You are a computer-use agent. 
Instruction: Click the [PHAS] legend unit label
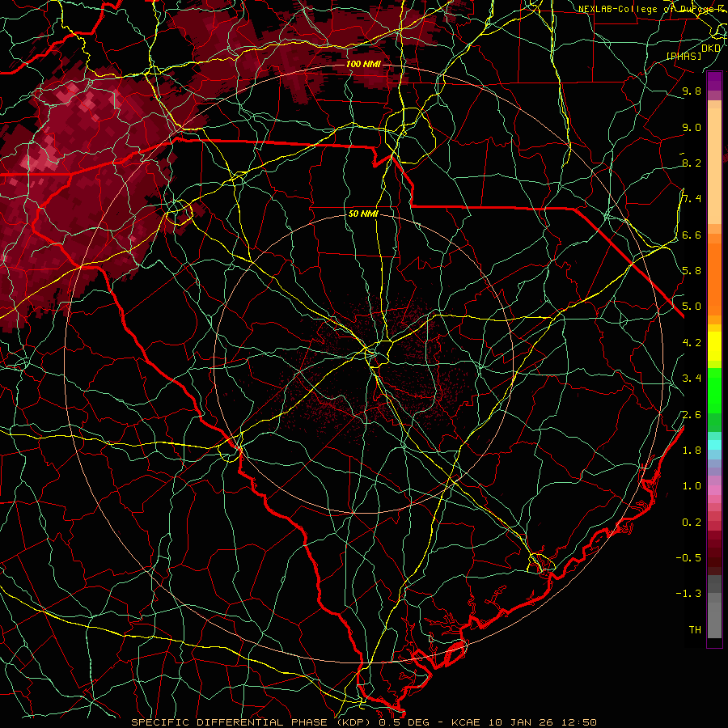pos(684,56)
